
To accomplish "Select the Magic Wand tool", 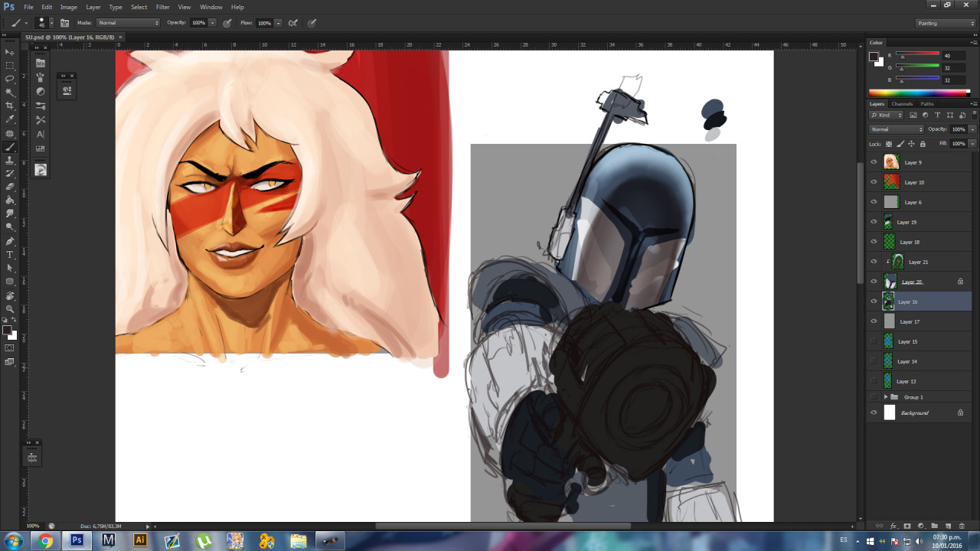I will tap(10, 93).
